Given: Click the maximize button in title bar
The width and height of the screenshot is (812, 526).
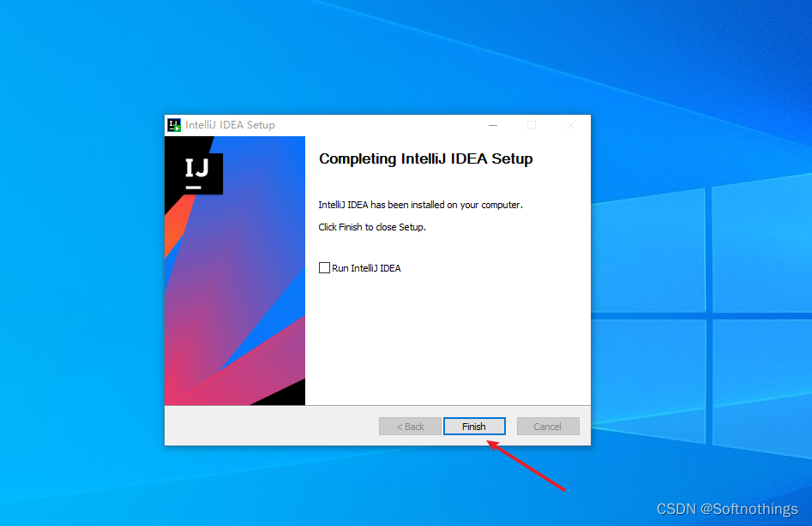Looking at the screenshot, I should point(532,125).
